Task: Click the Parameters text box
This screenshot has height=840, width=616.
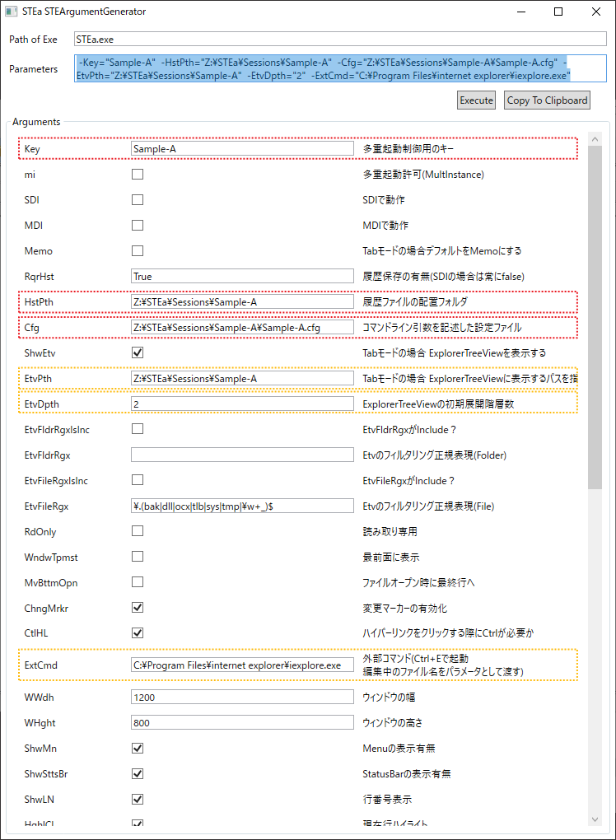Action: tap(340, 68)
